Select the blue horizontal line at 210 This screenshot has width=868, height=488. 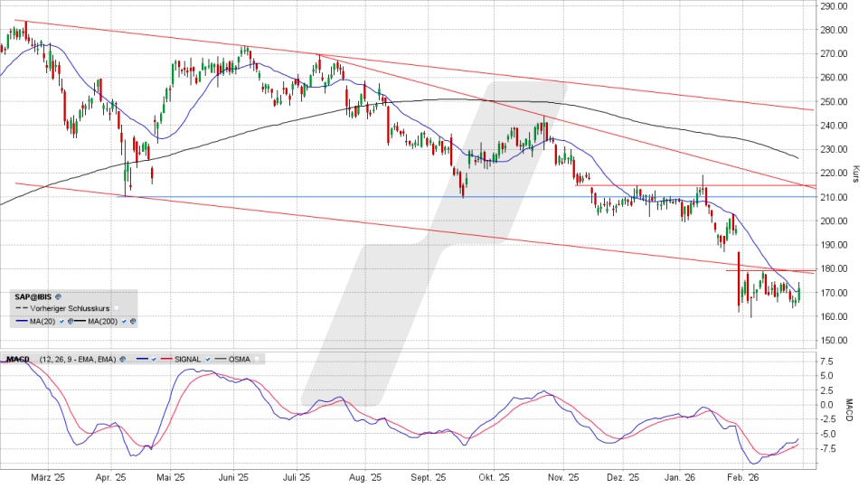tap(271, 196)
